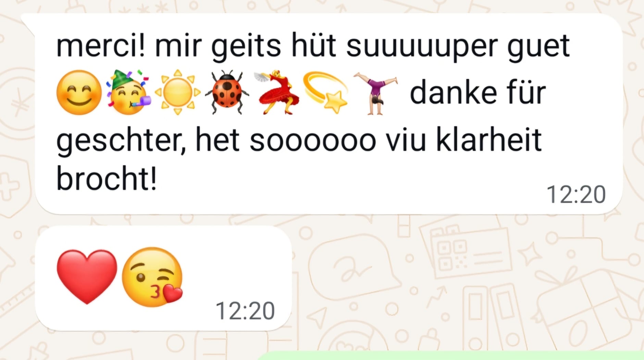
Task: Click the small heart on the kissing emoji
Action: [172, 294]
